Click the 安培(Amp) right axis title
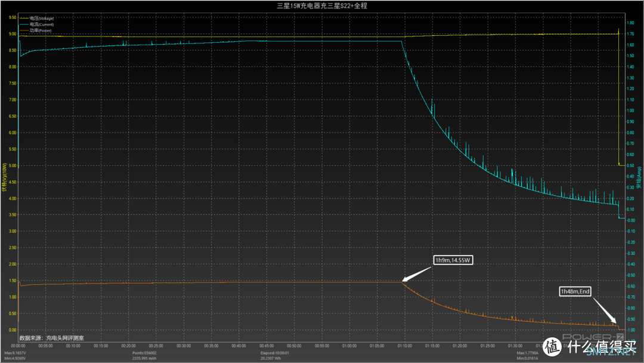Screen dimensions: 644x363 pos(639,177)
